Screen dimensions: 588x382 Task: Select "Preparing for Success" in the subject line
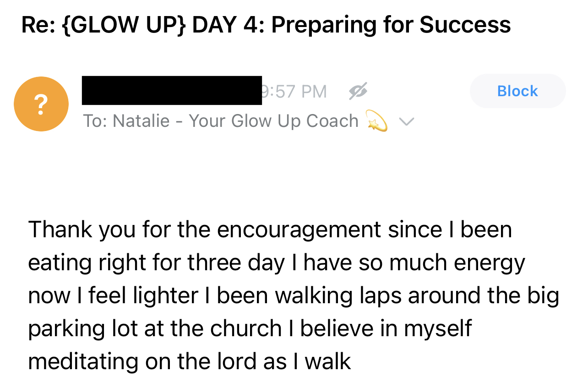click(x=391, y=24)
